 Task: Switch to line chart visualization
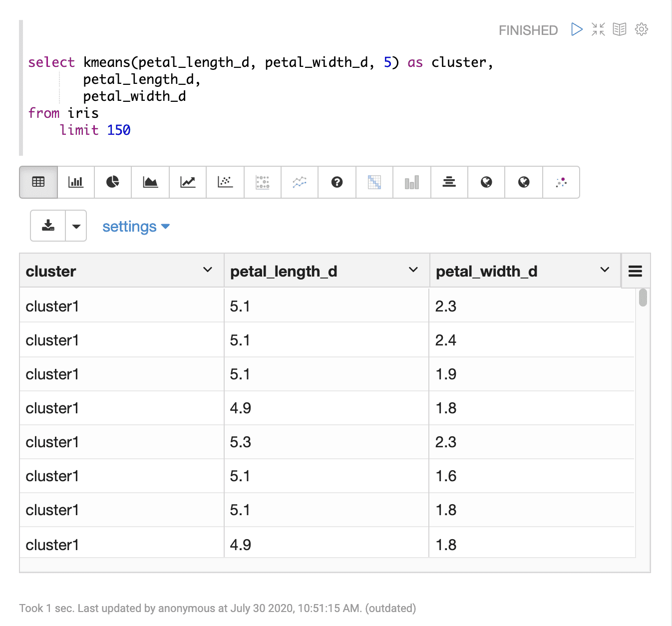coord(188,182)
